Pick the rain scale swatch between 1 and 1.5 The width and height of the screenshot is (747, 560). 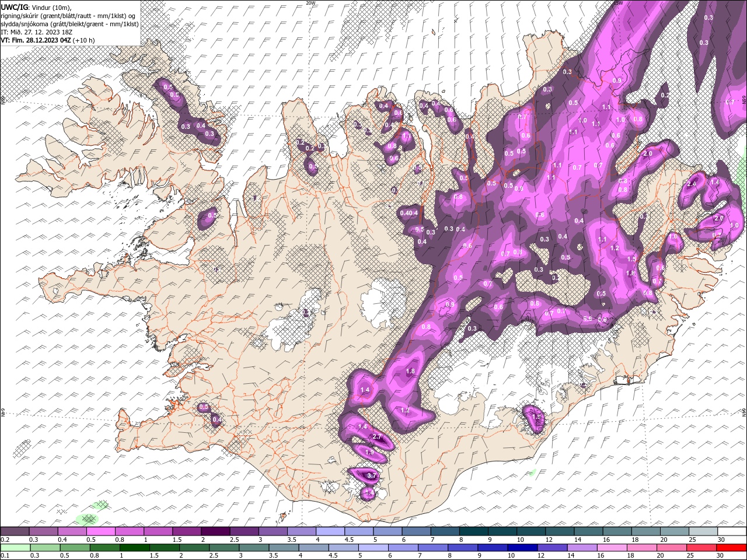pyautogui.click(x=134, y=548)
